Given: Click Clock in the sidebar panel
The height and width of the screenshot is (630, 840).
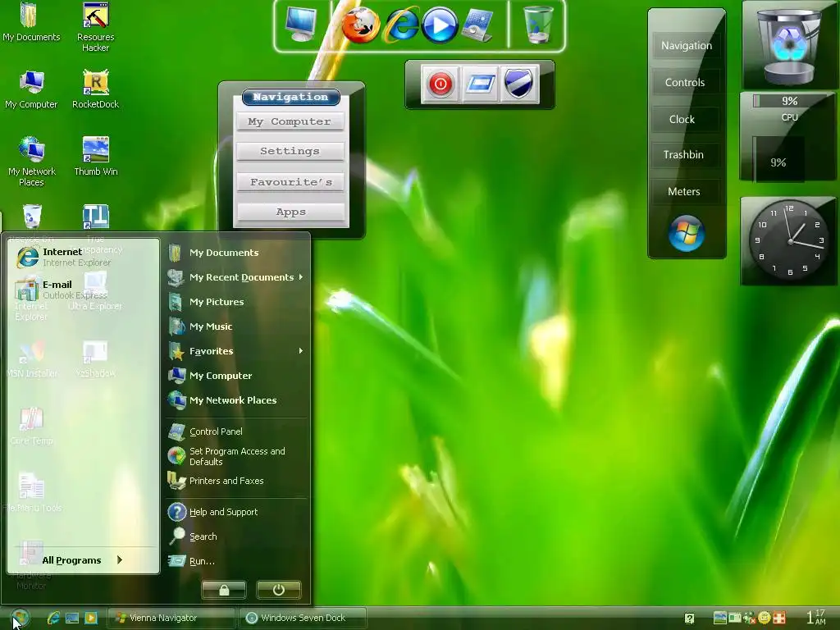Looking at the screenshot, I should pyautogui.click(x=686, y=120).
